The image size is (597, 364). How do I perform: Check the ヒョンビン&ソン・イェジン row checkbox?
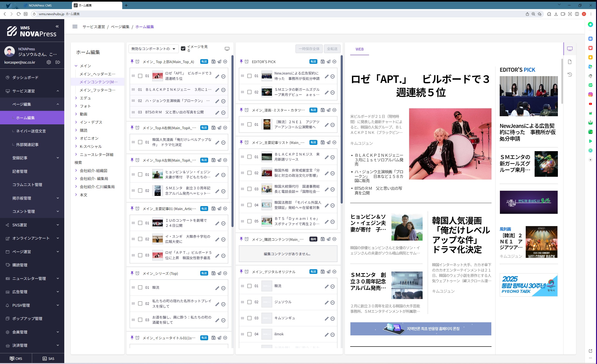click(x=140, y=174)
